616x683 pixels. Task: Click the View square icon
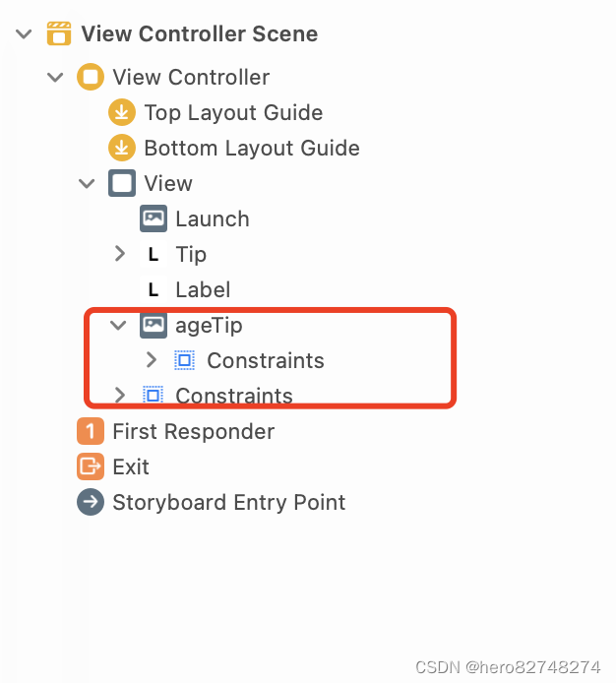122,183
